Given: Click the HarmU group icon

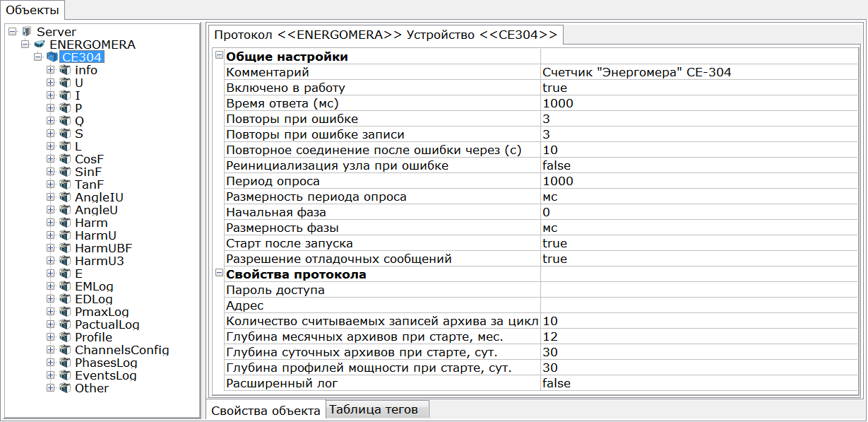Looking at the screenshot, I should (65, 235).
